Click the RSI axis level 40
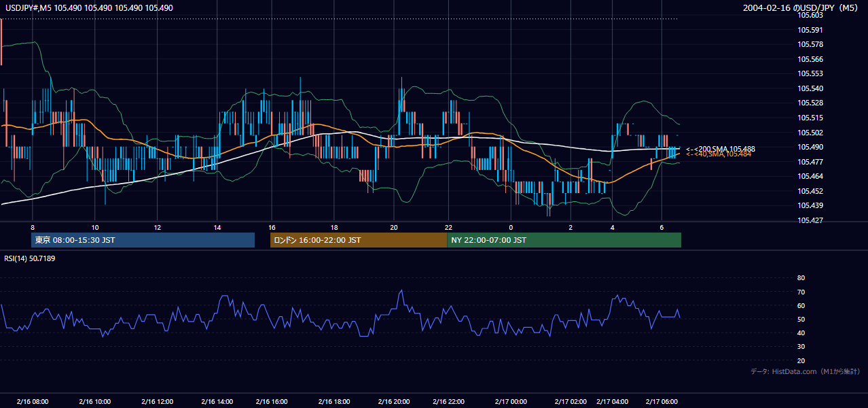The image size is (868, 408). (x=801, y=333)
